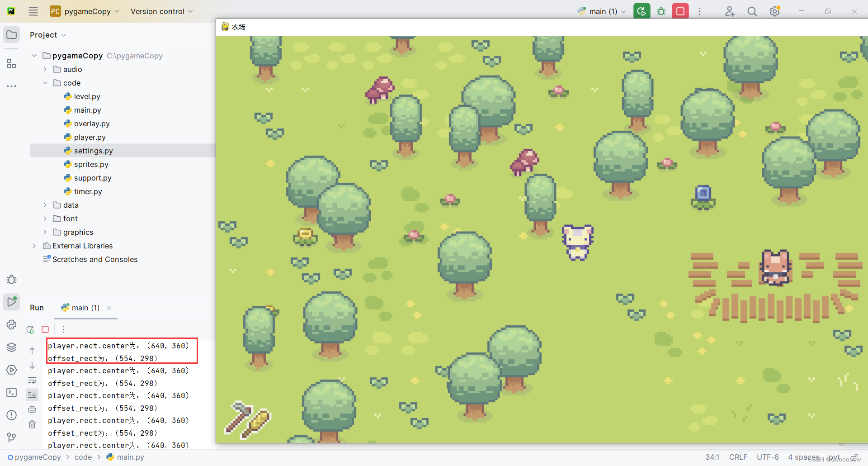
Task: Click line column indicator 34:1
Action: [x=712, y=457]
